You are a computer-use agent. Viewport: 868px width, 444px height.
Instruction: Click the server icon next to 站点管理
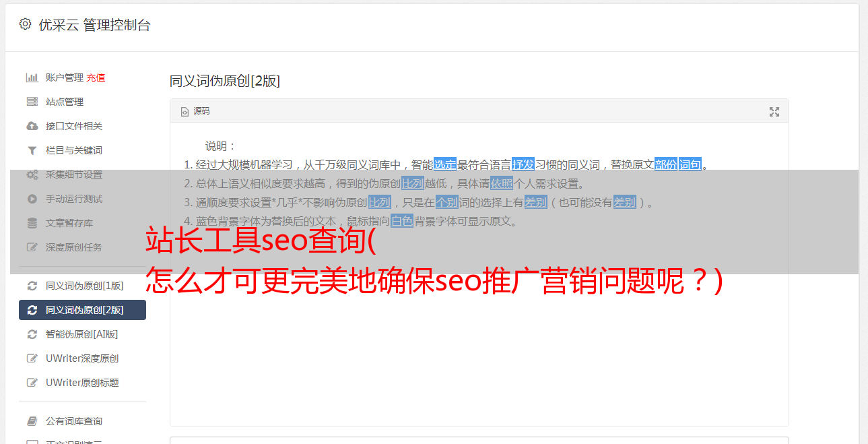click(x=32, y=102)
